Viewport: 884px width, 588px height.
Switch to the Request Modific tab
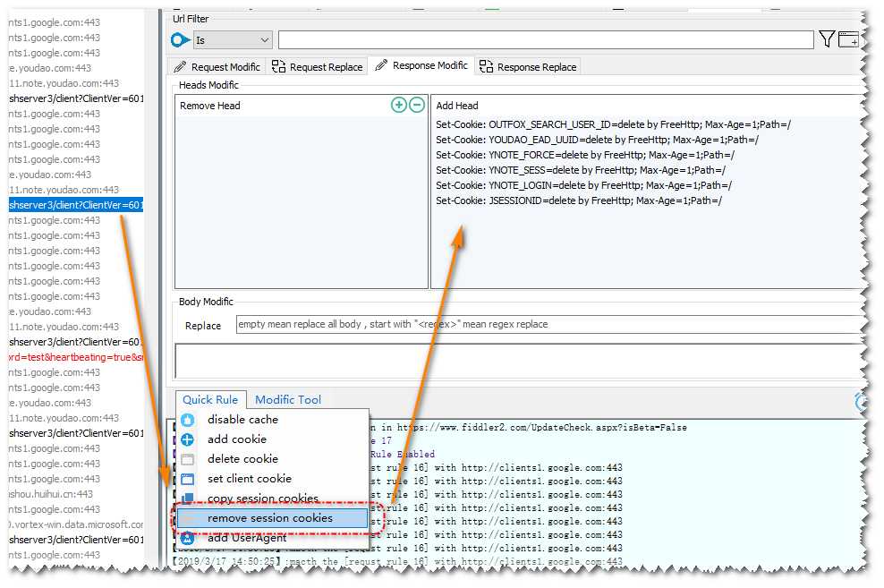point(217,67)
